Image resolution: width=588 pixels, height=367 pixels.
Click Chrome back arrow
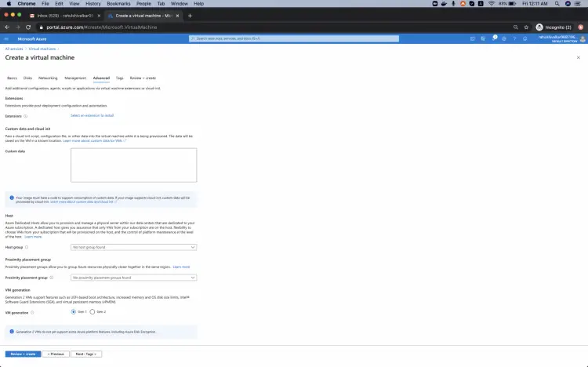point(7,27)
